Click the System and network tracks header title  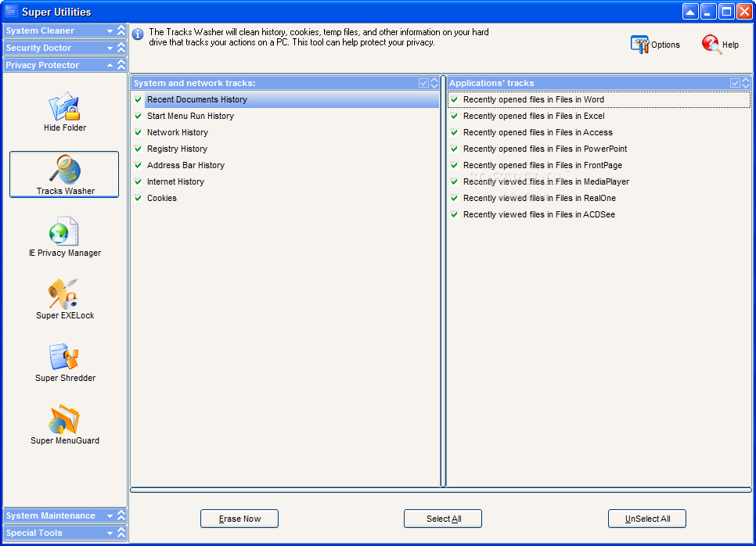click(194, 83)
